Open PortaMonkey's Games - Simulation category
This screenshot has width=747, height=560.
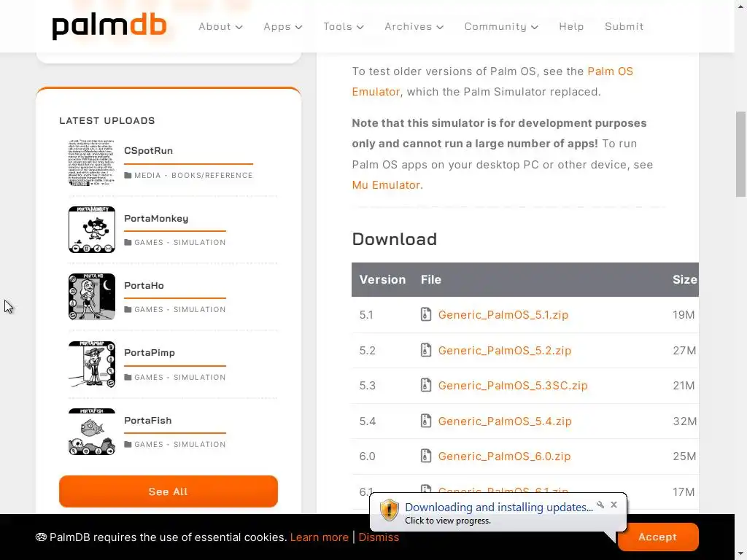[180, 242]
